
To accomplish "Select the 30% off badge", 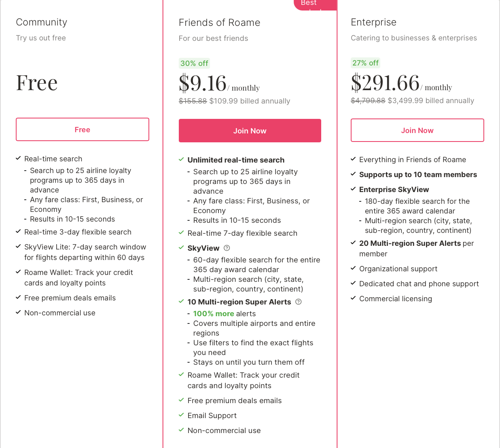I will tap(194, 63).
